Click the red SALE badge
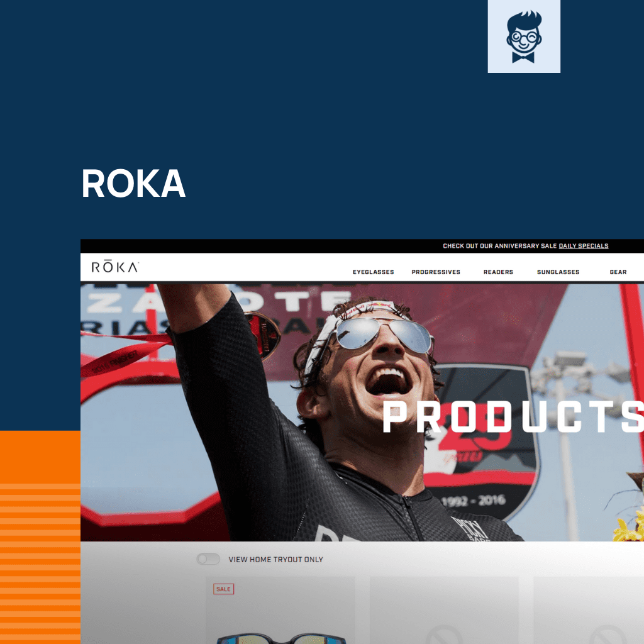644x644 pixels. (x=223, y=589)
